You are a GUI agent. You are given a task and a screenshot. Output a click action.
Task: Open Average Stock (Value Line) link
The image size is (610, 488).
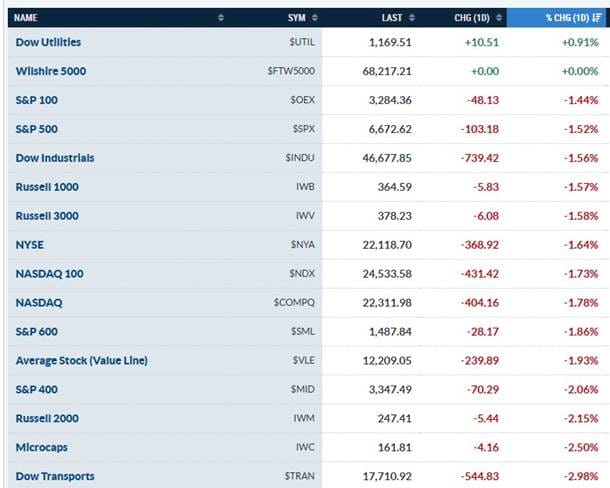click(82, 360)
